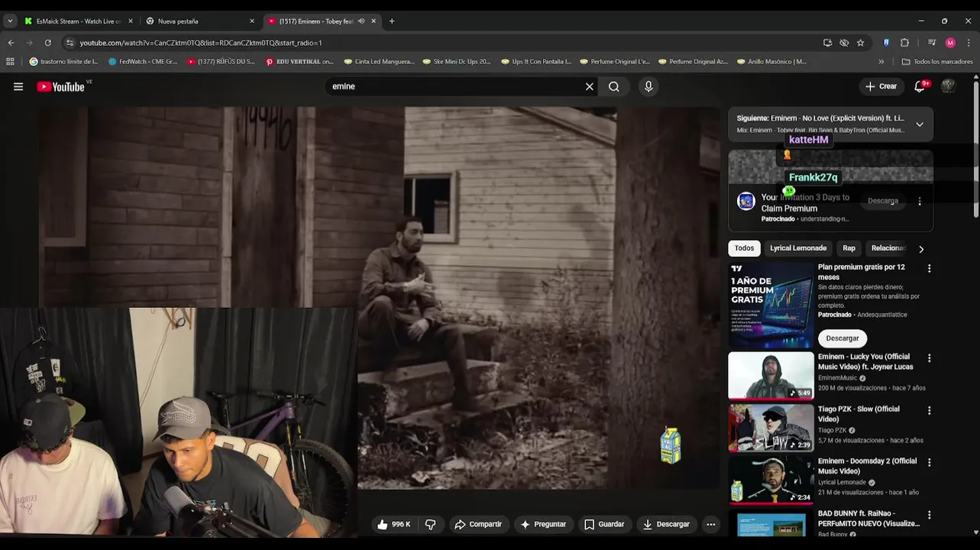Image resolution: width=980 pixels, height=550 pixels.
Task: Open the Chrome three-dot menu
Action: pos(969,43)
